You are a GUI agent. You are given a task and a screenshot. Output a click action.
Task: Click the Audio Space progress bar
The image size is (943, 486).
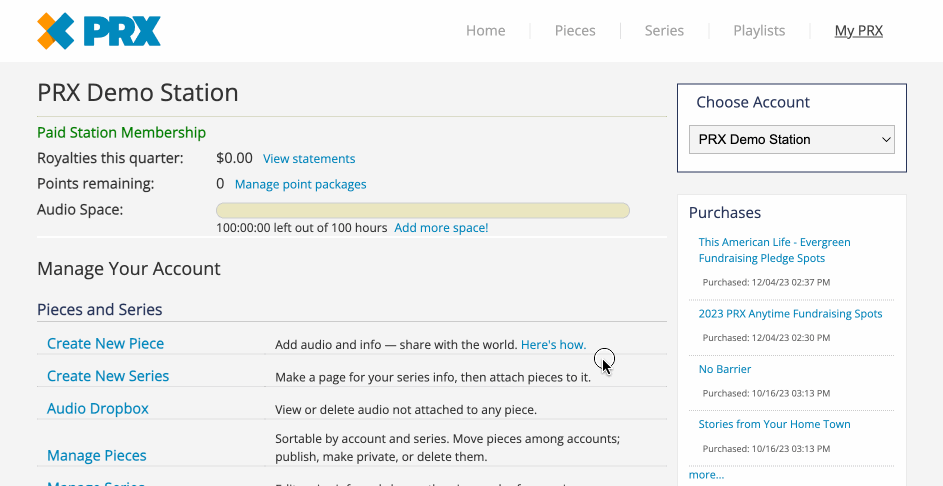[423, 211]
